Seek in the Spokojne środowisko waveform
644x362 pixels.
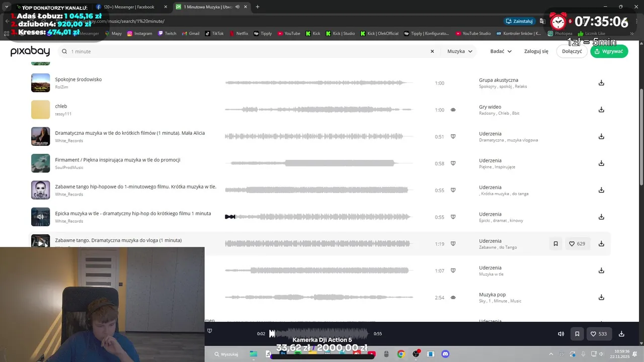click(319, 83)
